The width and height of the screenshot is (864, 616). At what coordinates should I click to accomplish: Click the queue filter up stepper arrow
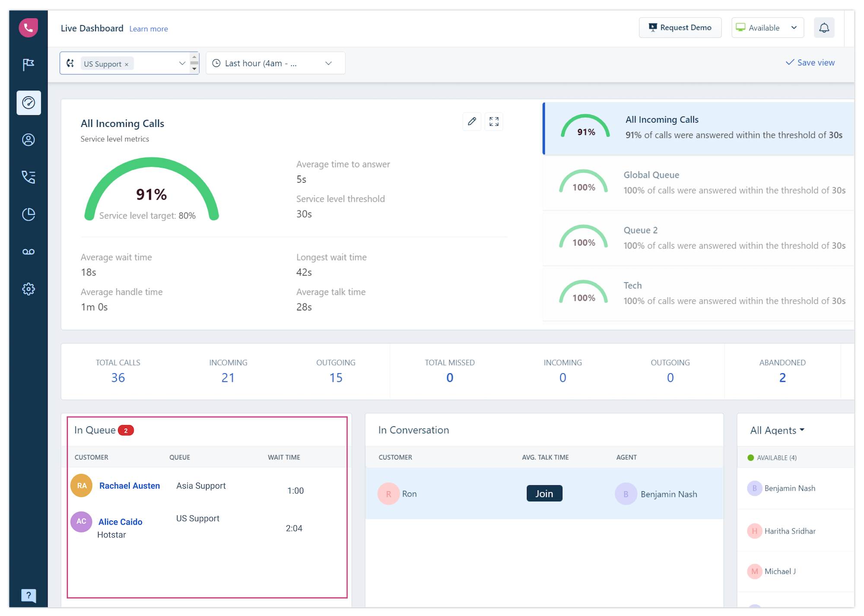tap(194, 57)
